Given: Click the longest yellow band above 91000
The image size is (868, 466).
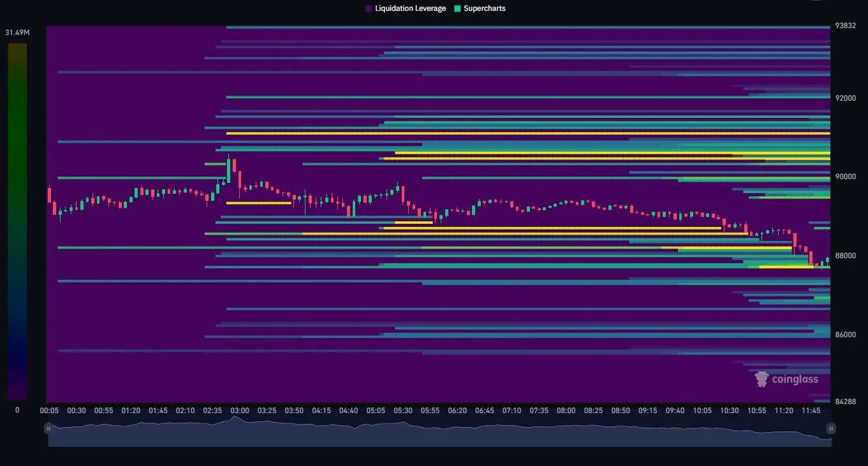Looking at the screenshot, I should [x=528, y=133].
